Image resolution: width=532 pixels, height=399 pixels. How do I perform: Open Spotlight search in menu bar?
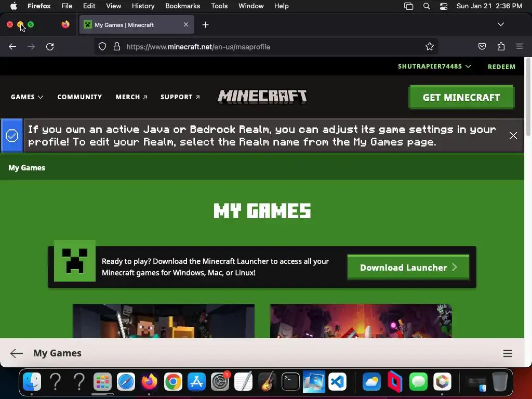(427, 6)
